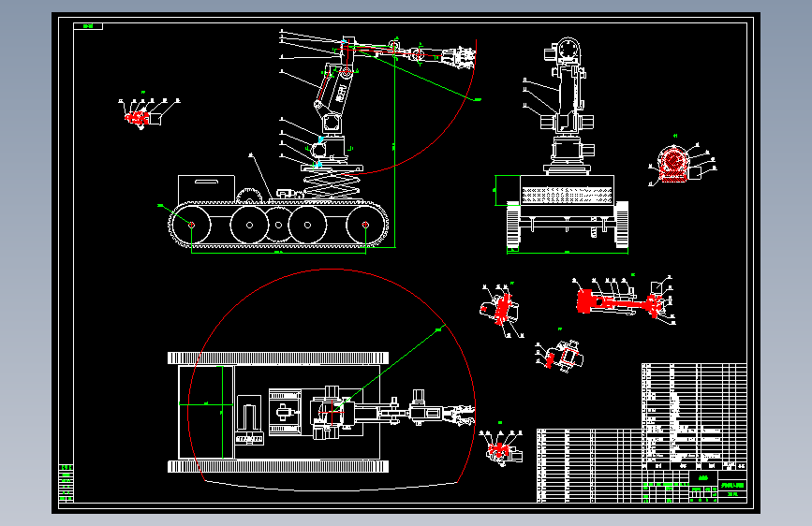Select the green width dimension under the front view
This screenshot has width=812, height=526.
(567, 252)
